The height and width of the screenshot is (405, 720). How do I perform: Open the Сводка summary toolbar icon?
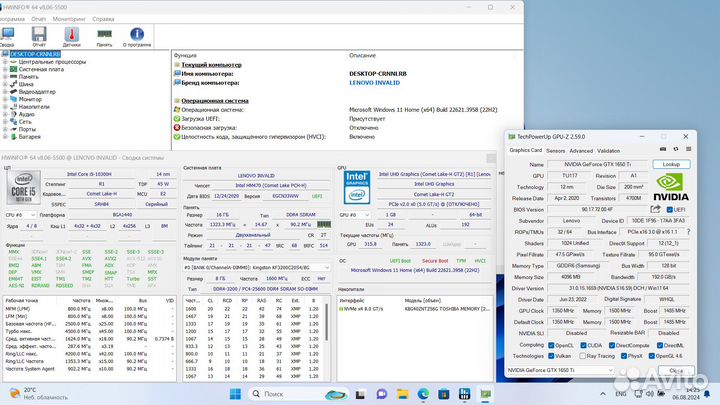(7, 36)
